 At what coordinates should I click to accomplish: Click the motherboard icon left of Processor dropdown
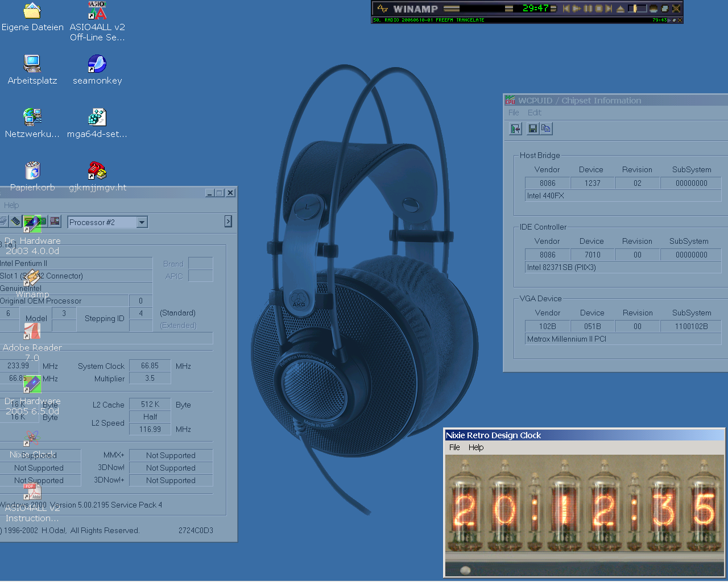coord(55,221)
